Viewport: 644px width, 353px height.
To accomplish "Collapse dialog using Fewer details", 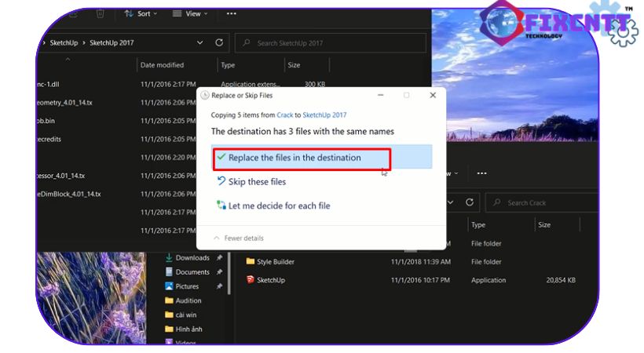I will click(240, 238).
